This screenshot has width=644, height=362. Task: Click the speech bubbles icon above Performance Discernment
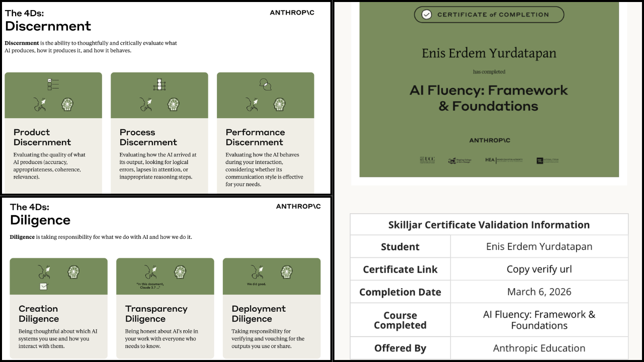click(x=265, y=84)
